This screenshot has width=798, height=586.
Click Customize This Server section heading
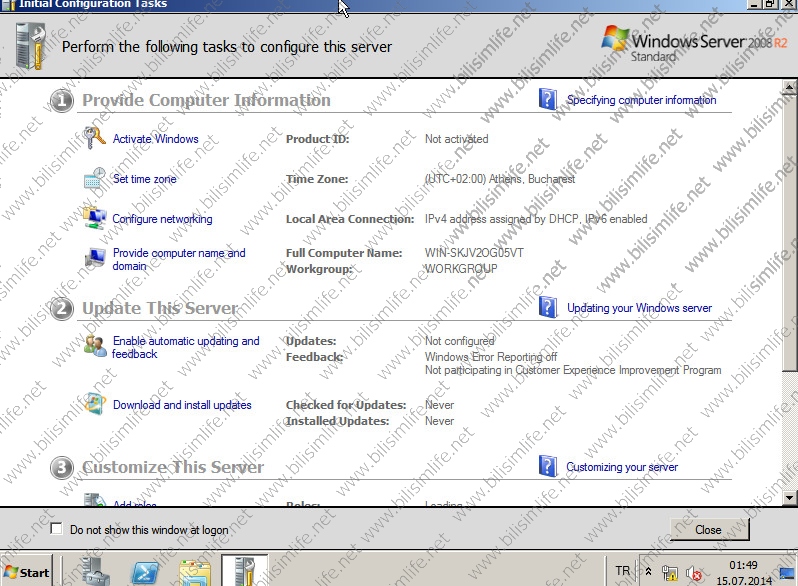[x=173, y=467]
